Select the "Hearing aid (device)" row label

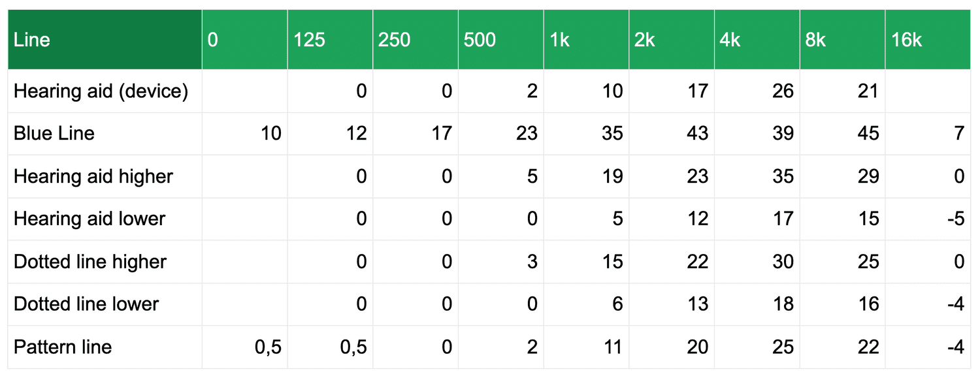(x=101, y=91)
